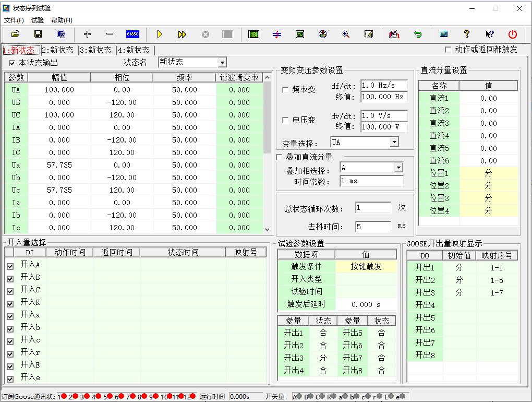Click the 总状态循环次数 input field
532x402 pixels.
[373, 208]
